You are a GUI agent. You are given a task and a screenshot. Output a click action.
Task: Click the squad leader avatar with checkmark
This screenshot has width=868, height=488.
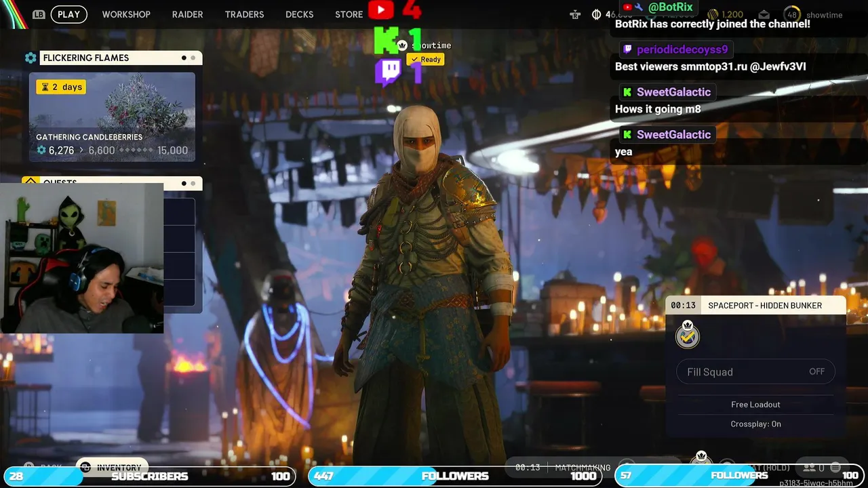[x=688, y=336]
